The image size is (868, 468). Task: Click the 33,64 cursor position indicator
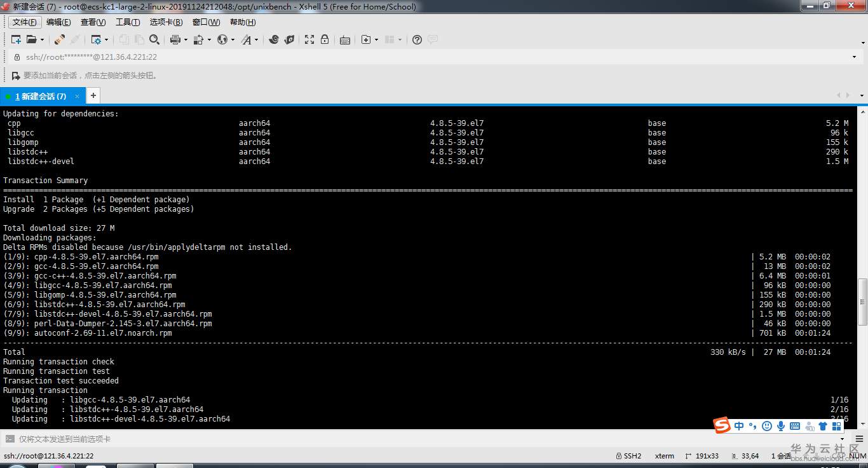click(745, 456)
